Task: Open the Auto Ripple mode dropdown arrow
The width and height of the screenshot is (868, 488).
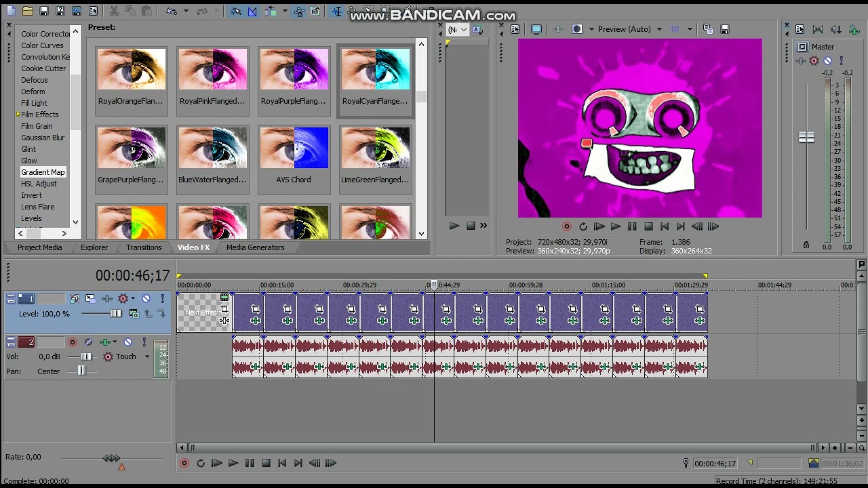Action: (284, 12)
